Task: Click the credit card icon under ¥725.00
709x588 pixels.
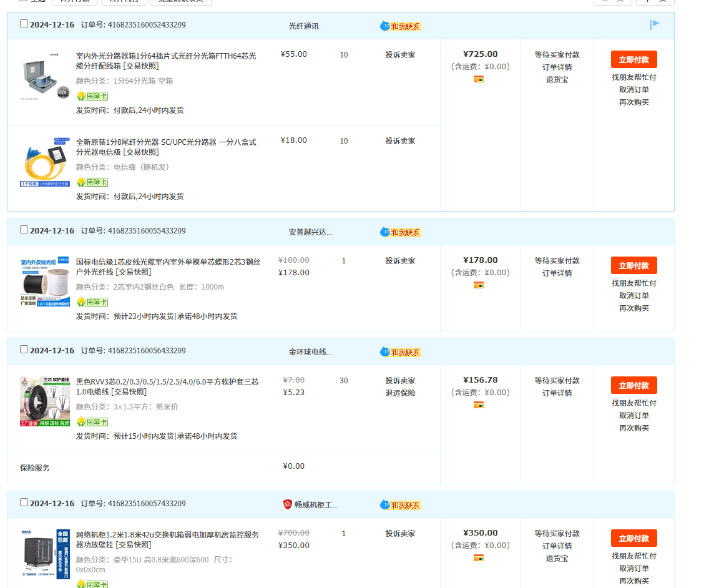Action: [x=479, y=79]
